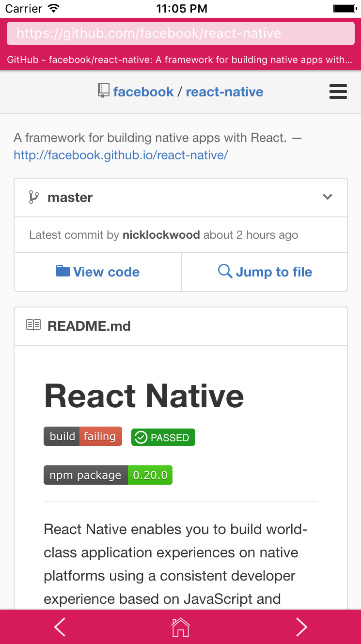Click the paragraph starting 'React Native enables'
This screenshot has width=361, height=644.
(x=176, y=564)
